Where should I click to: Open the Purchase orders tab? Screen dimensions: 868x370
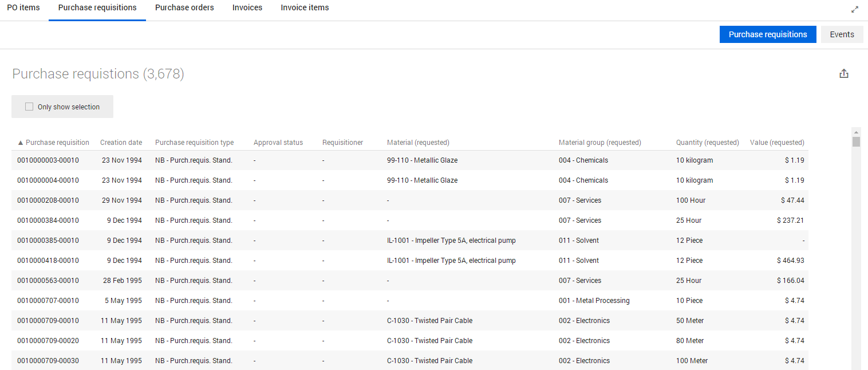[184, 8]
